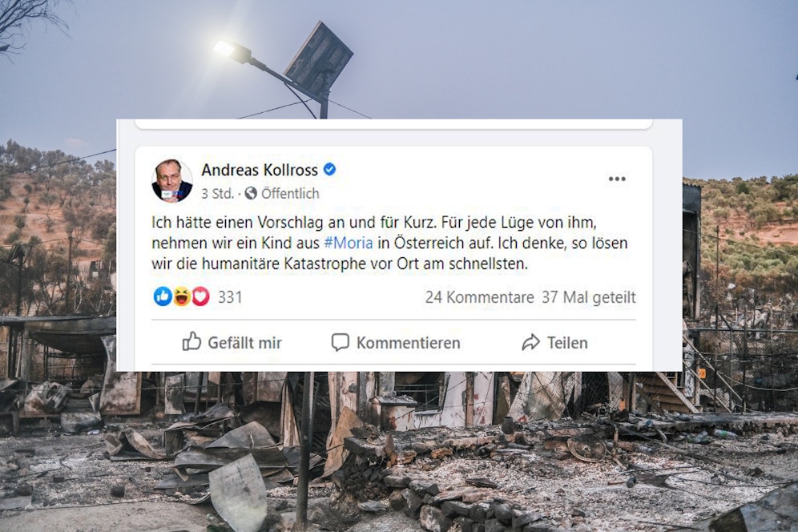Click the laughing Haha reaction icon
The image size is (798, 532).
[182, 296]
